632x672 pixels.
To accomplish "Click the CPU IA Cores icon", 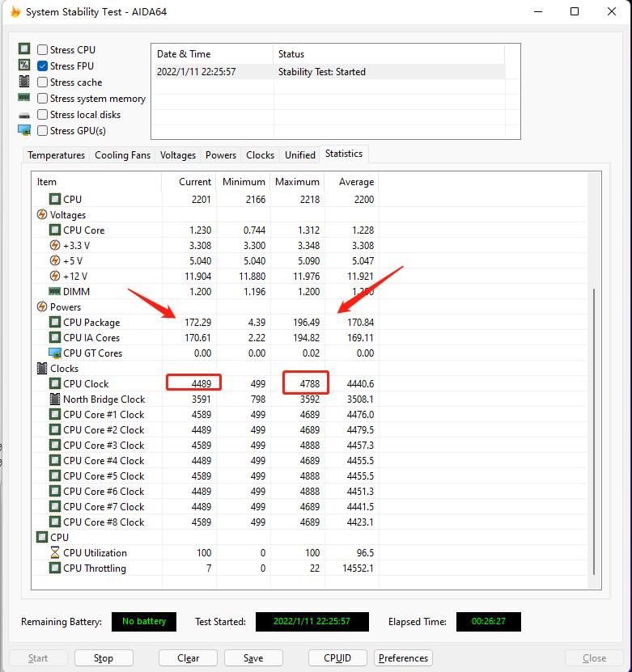I will [55, 337].
